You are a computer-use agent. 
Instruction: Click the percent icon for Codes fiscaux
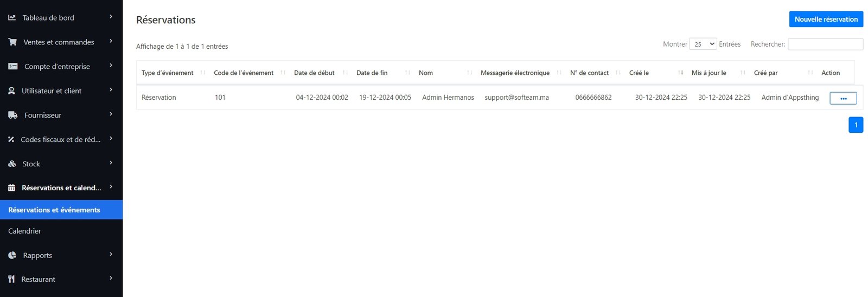click(x=11, y=140)
